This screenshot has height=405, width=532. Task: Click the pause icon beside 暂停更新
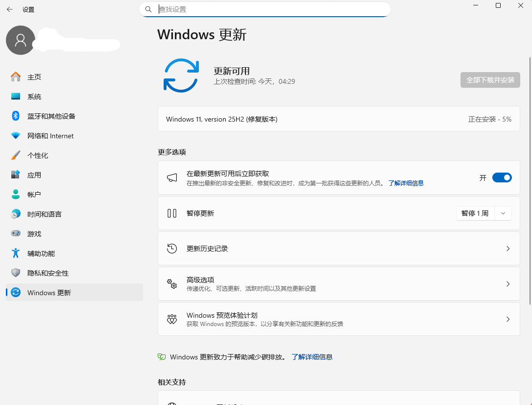172,213
